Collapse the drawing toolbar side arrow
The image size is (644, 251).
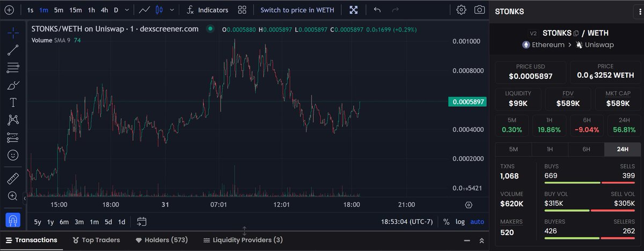(x=24, y=198)
